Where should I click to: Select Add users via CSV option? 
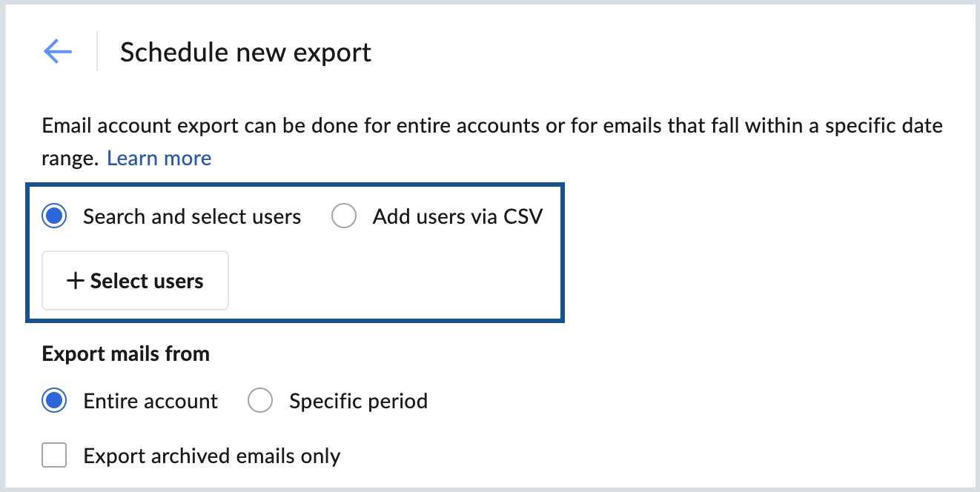[x=344, y=216]
